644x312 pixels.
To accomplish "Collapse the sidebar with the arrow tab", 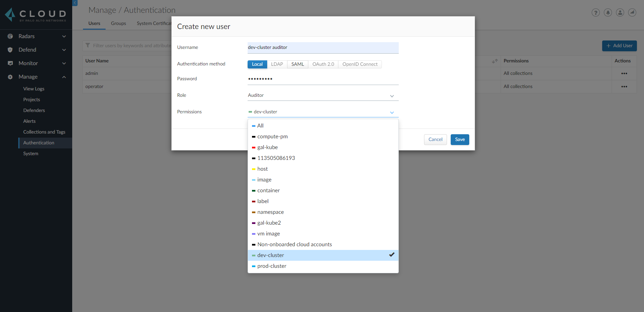I will tap(75, 3).
